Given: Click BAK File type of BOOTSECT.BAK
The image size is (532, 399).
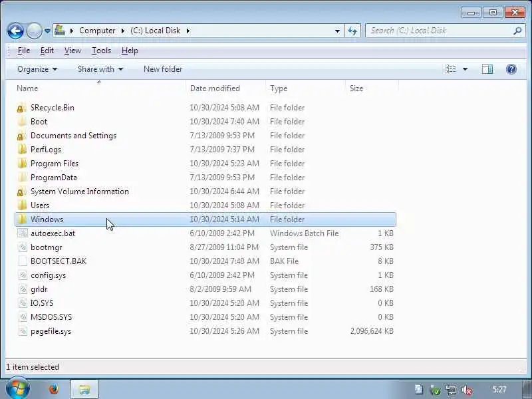Looking at the screenshot, I should [x=284, y=261].
